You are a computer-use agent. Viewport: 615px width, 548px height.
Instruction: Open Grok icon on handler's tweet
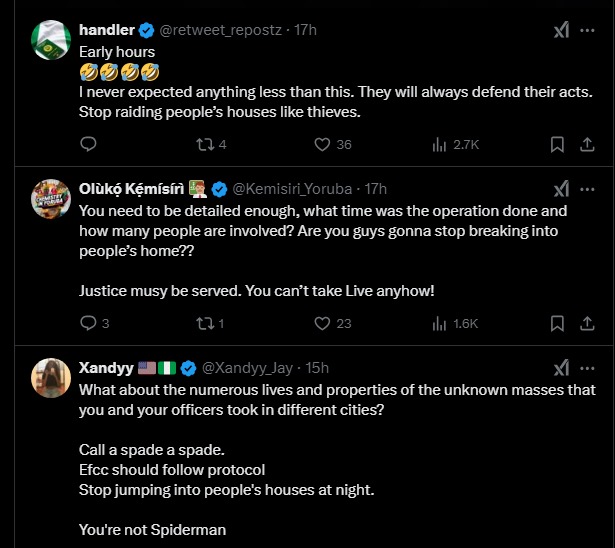point(562,30)
